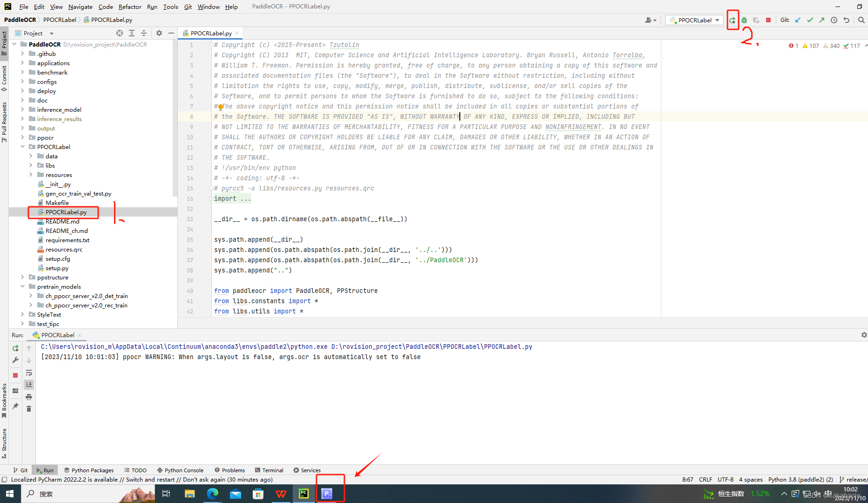Expand all in the Project panel
Viewport: 868px width, 503px height.
[x=132, y=33]
